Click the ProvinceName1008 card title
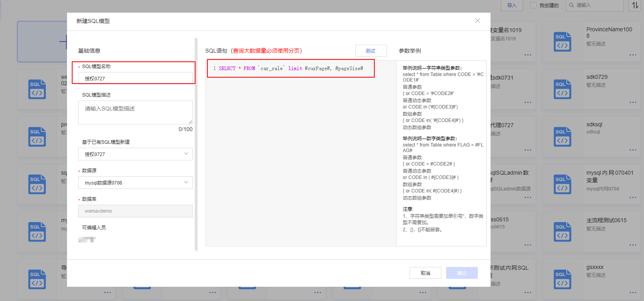The width and height of the screenshot is (644, 301). pyautogui.click(x=609, y=32)
